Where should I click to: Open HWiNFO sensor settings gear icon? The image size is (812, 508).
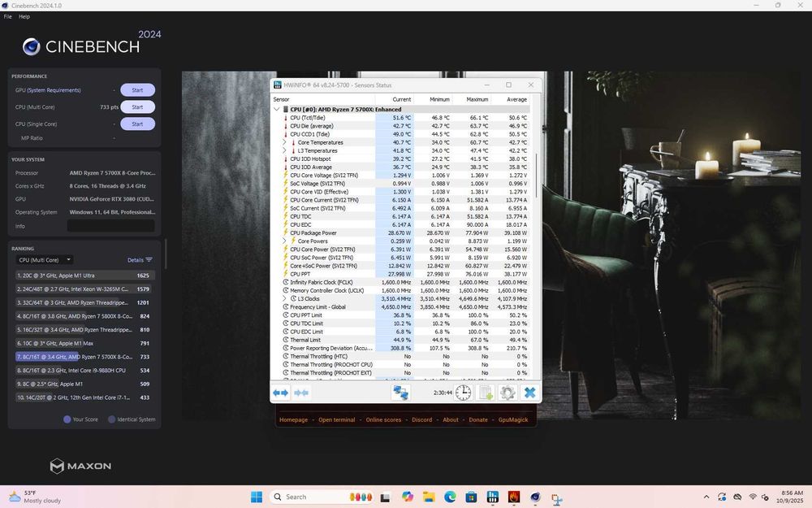508,393
